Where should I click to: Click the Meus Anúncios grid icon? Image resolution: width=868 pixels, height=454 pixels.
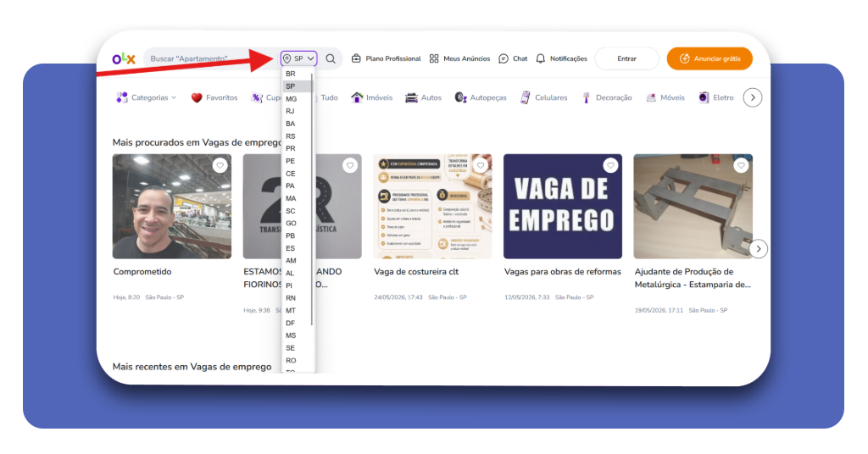pos(434,58)
